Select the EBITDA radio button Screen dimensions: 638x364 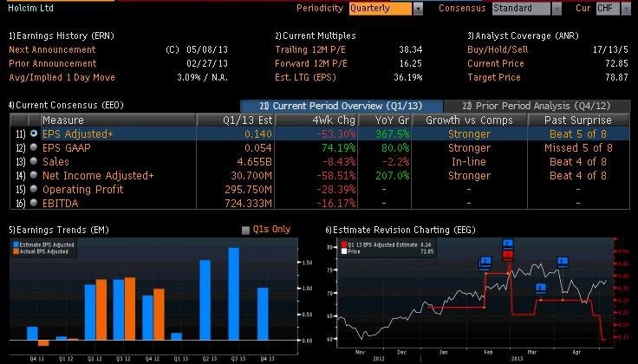[34, 203]
